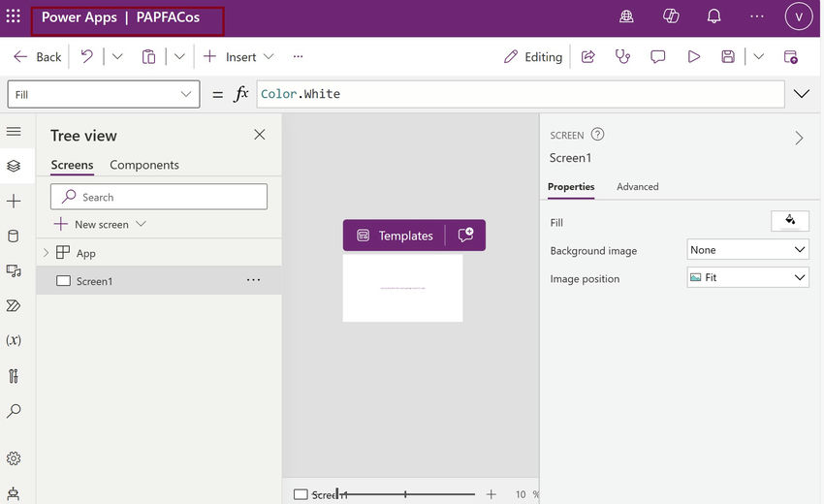Click the Editing mode button

click(x=533, y=57)
